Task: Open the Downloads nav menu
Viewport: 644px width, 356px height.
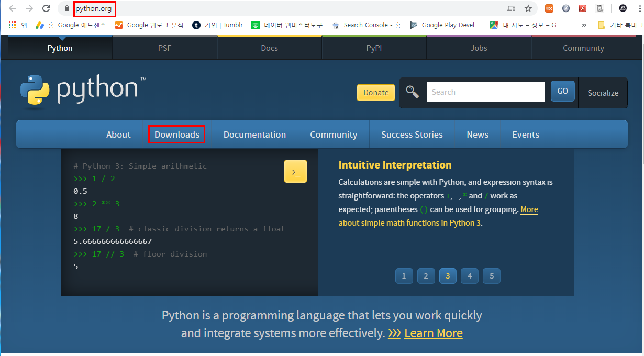Action: click(x=177, y=135)
